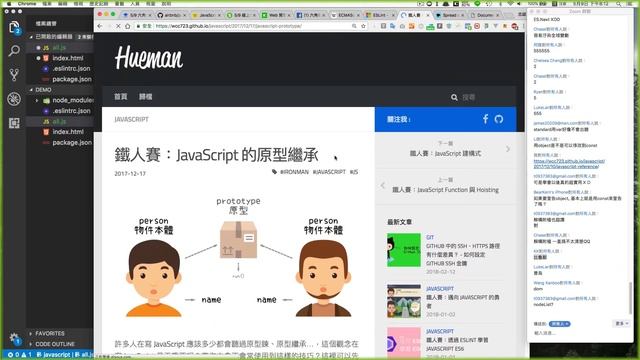The height and width of the screenshot is (360, 640).
Task: Click the #IRONMAN tag
Action: pyautogui.click(x=294, y=172)
